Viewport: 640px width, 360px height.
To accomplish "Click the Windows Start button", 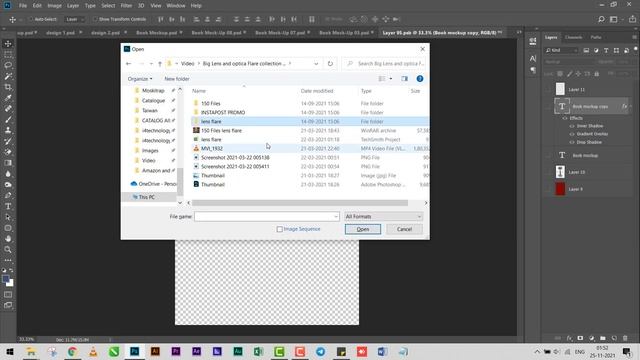I will 10,351.
